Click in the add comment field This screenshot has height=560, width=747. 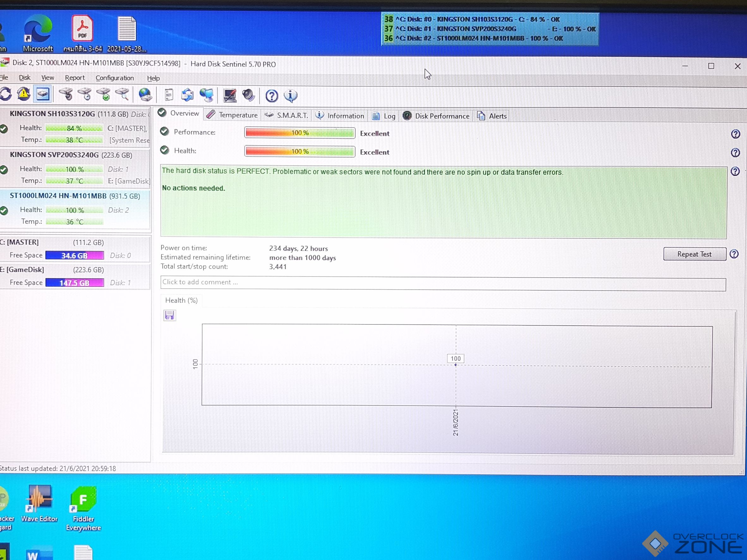tap(443, 283)
